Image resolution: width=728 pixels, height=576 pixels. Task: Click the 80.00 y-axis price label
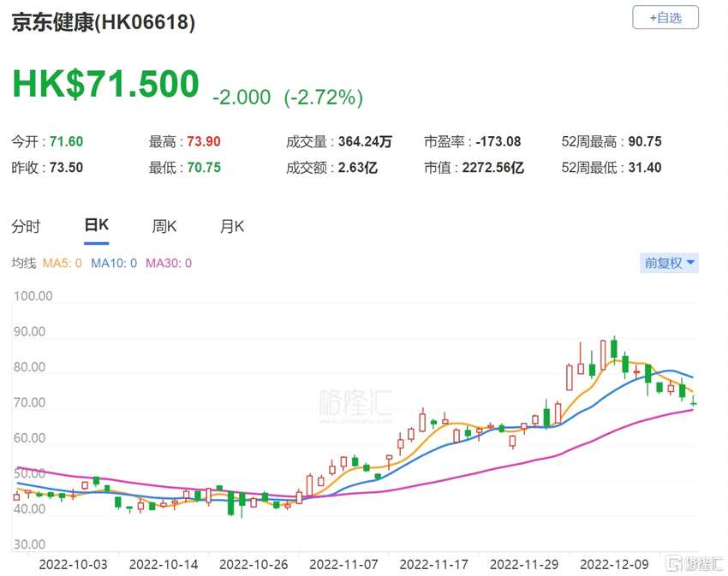point(29,367)
